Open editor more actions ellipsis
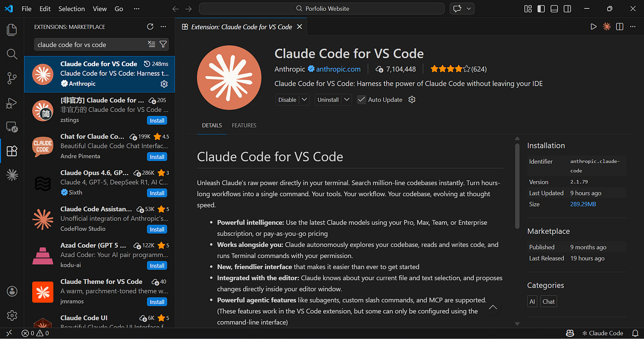The width and height of the screenshot is (644, 339). pos(633,26)
